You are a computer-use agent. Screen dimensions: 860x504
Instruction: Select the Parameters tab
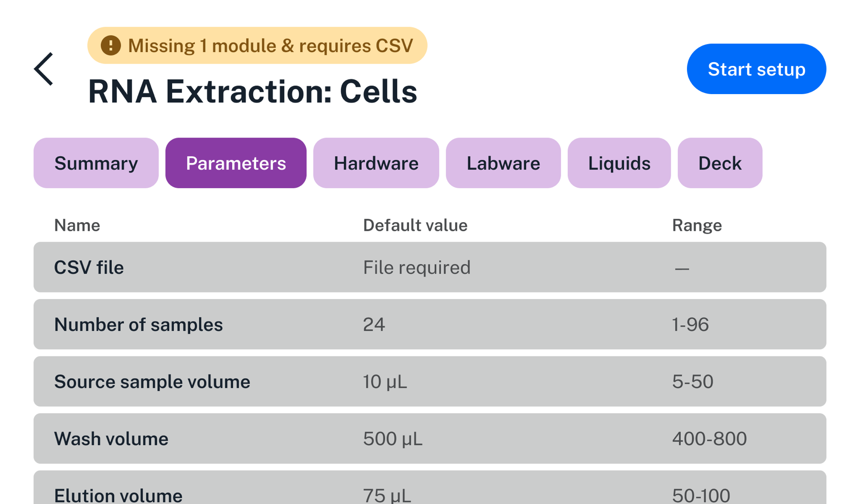tap(236, 163)
